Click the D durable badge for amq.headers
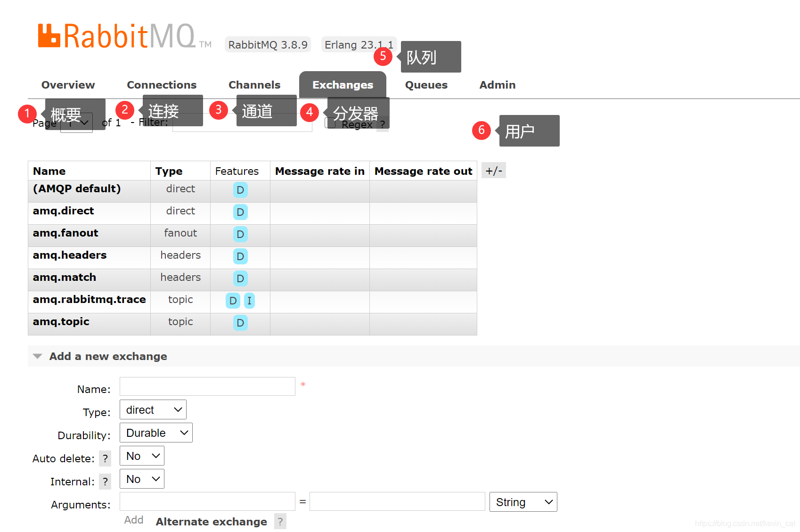This screenshot has height=532, width=800. pyautogui.click(x=240, y=256)
